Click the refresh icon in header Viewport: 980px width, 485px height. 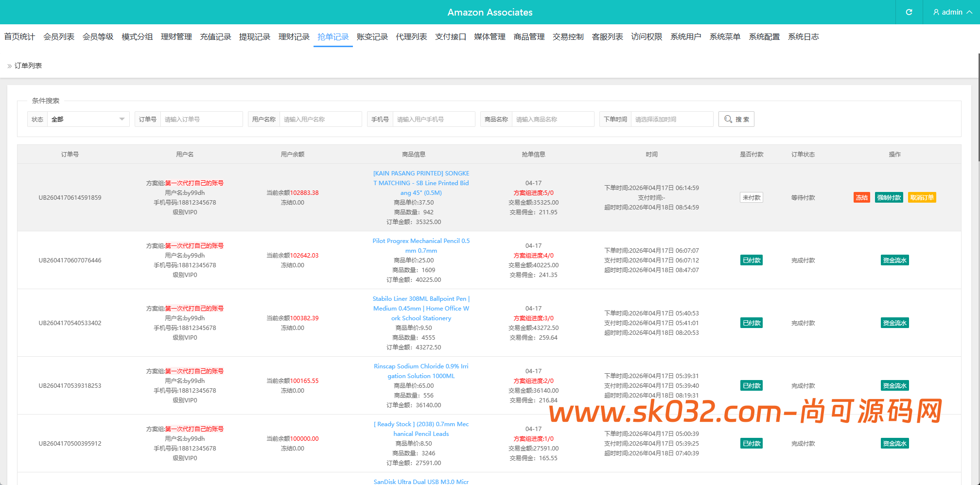pos(909,12)
